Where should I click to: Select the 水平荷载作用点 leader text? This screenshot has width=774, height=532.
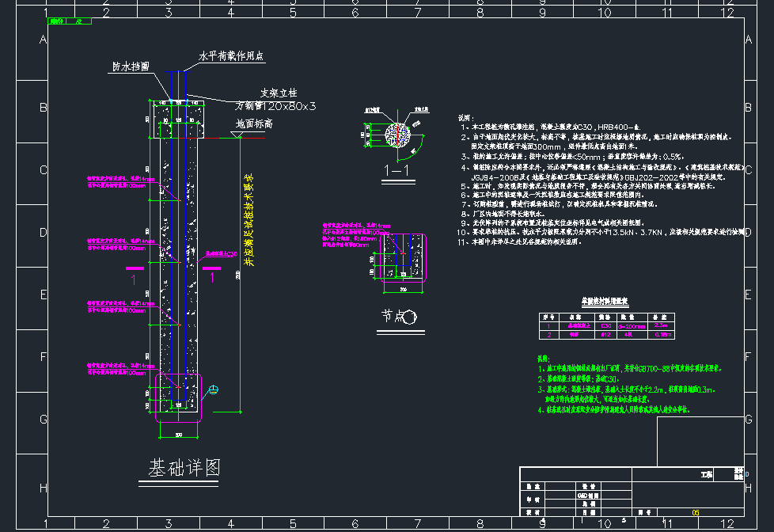(231, 57)
